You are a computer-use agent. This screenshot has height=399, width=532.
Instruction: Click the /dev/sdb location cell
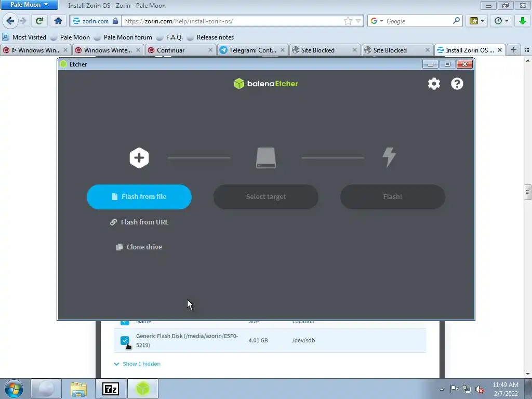pos(303,340)
